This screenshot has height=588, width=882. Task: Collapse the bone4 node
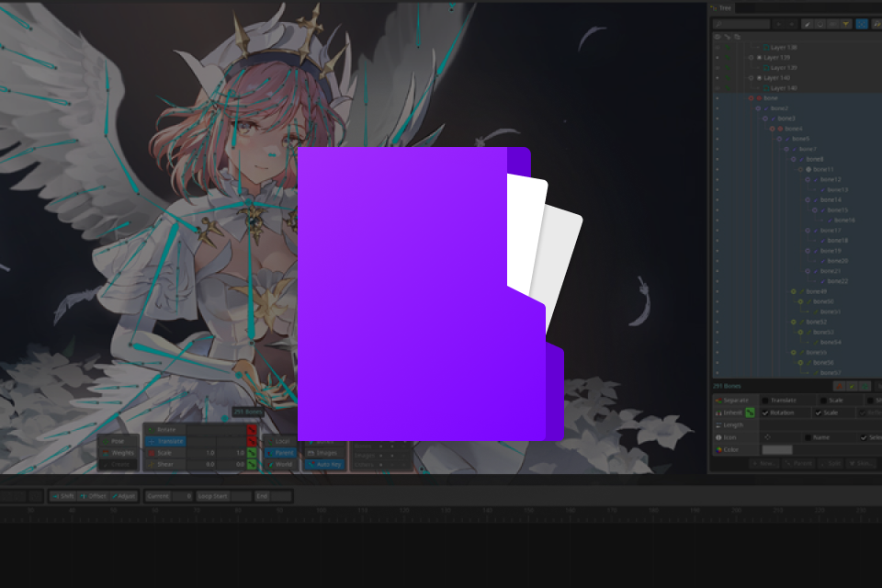tap(773, 129)
